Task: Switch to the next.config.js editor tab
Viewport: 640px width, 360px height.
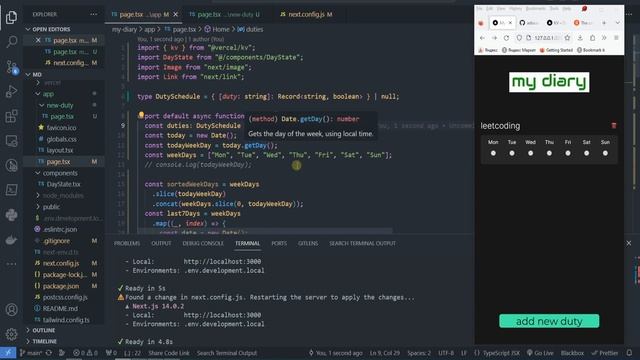Action: click(306, 14)
